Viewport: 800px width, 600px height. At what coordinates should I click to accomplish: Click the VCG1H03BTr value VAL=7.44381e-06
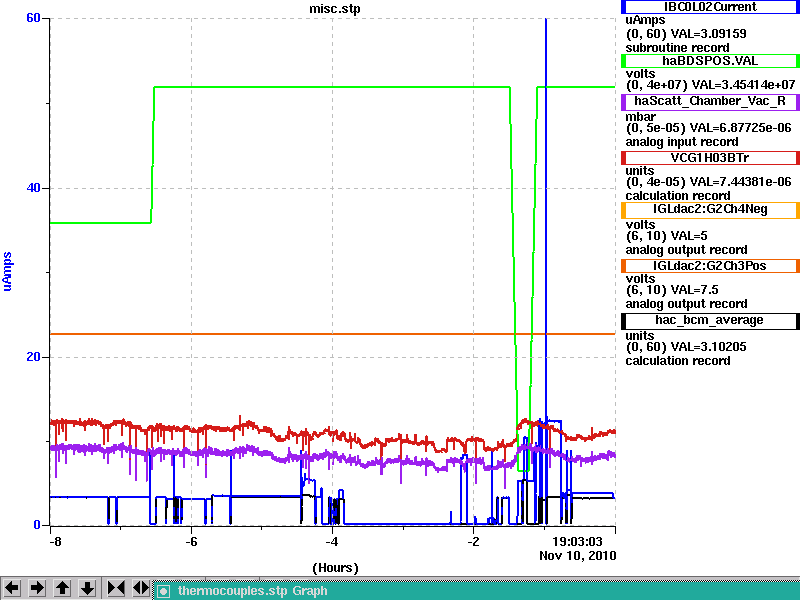[740, 182]
